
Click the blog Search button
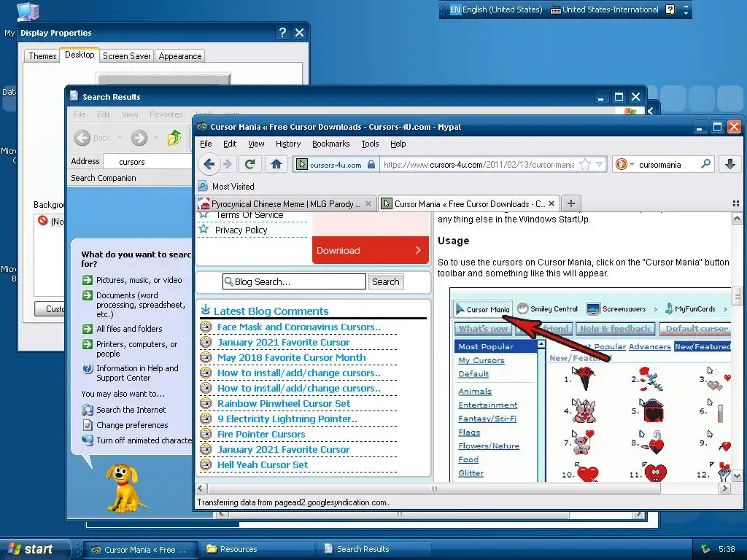click(x=385, y=281)
